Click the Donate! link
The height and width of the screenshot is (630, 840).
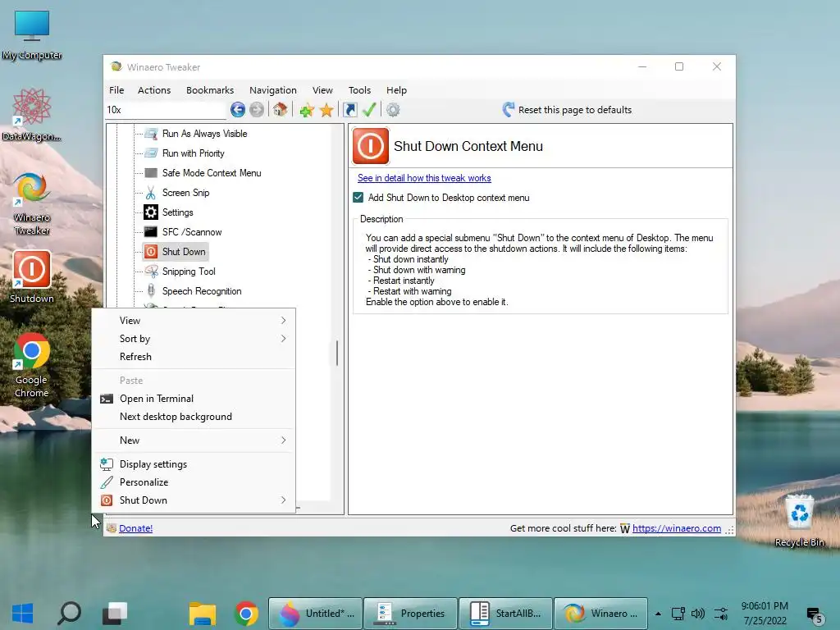click(x=135, y=528)
